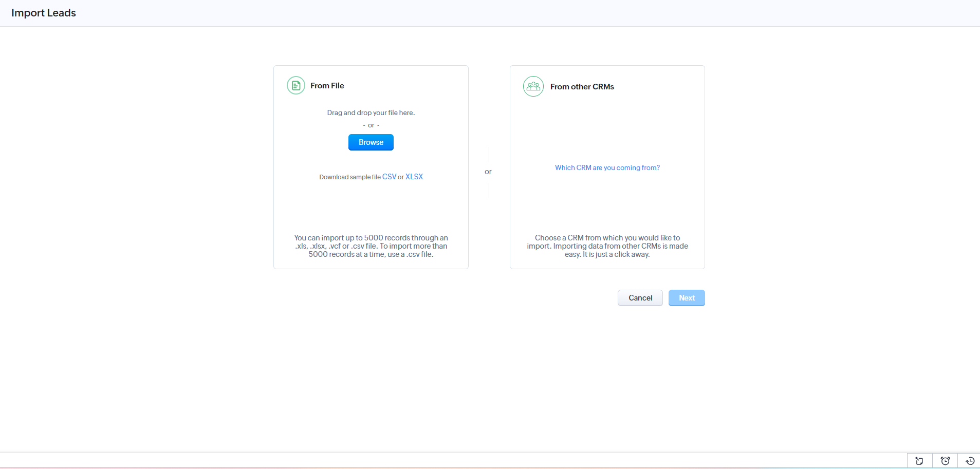Click the "Drag and drop your file here" text
The height and width of the screenshot is (469, 980).
pyautogui.click(x=371, y=113)
